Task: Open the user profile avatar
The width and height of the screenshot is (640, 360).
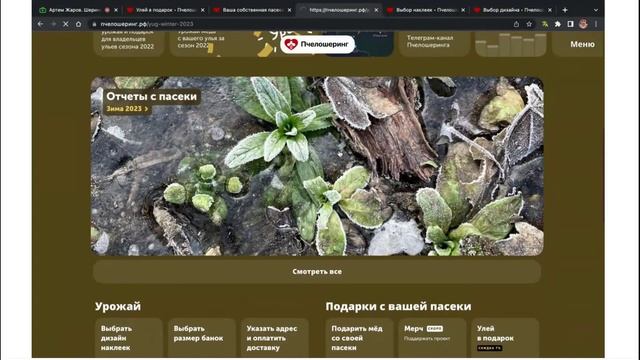Action: 583,24
